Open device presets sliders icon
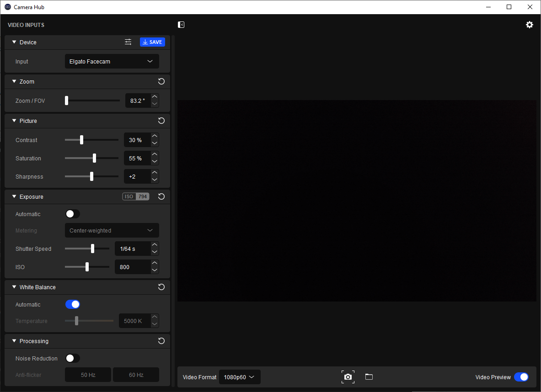This screenshot has width=541, height=392. (128, 42)
